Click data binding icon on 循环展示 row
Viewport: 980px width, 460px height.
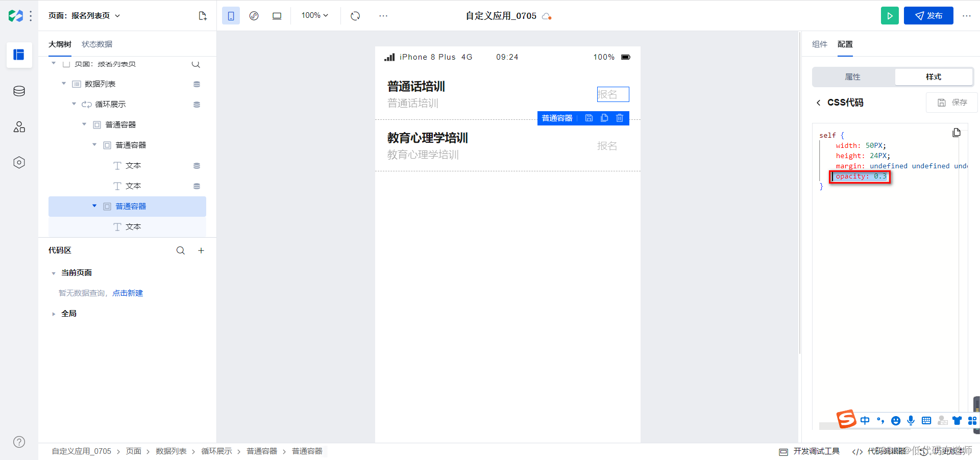click(197, 105)
